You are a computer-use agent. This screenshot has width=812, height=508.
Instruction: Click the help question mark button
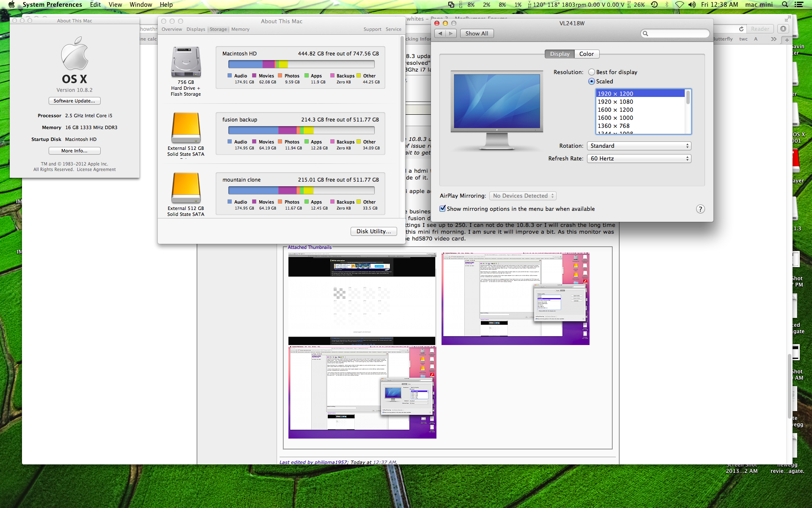click(x=700, y=209)
